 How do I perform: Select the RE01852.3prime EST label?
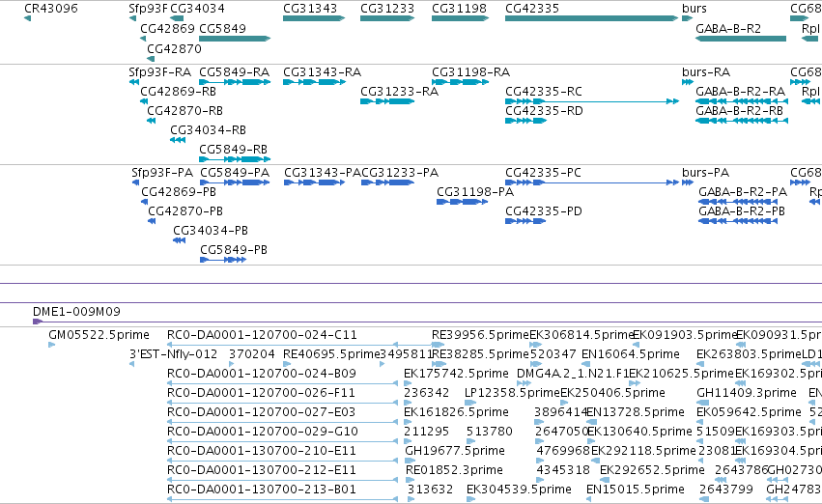tap(455, 470)
